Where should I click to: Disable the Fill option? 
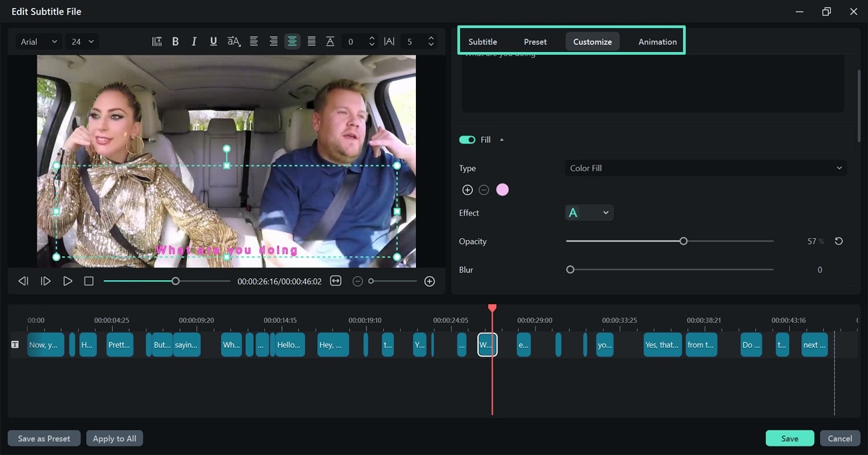[467, 139]
